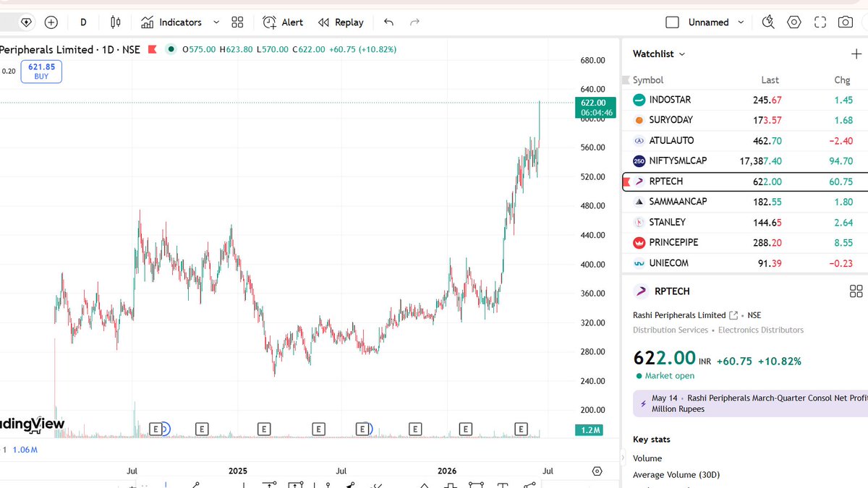
Task: Click the lightning news icon
Action: (643, 403)
